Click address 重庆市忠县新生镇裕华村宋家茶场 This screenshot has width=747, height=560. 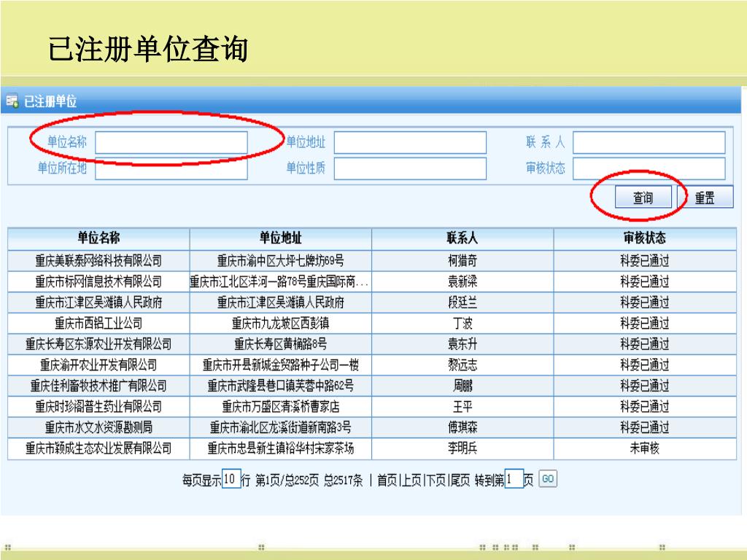click(281, 448)
